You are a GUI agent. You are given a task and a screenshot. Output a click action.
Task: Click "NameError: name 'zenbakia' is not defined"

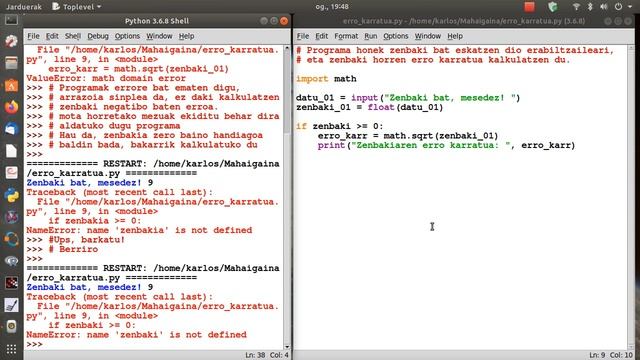pos(139,230)
